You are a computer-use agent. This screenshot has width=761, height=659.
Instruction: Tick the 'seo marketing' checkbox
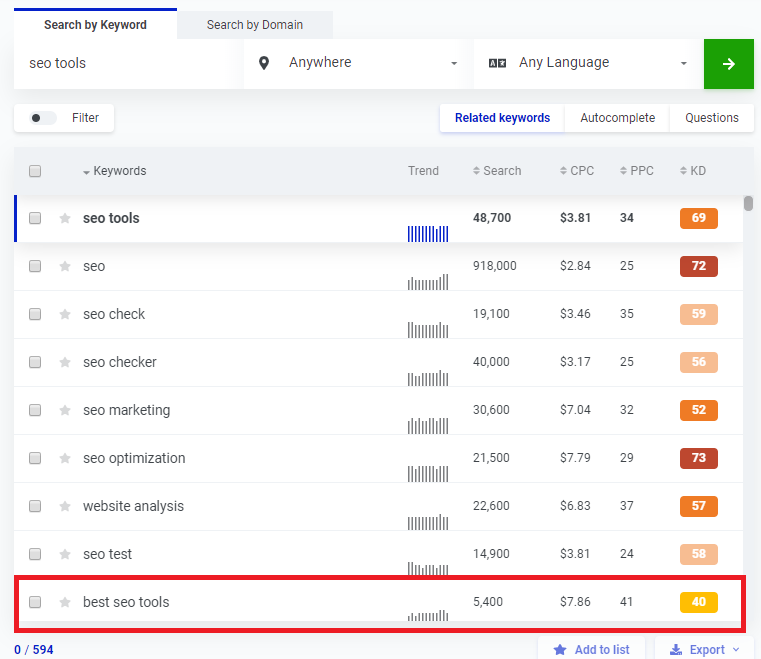pyautogui.click(x=35, y=410)
